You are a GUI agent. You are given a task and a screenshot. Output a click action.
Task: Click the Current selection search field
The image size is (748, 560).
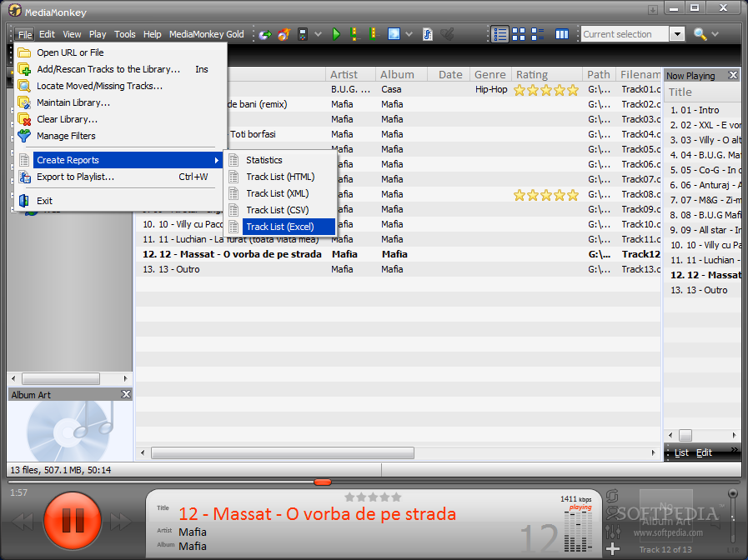tap(625, 34)
